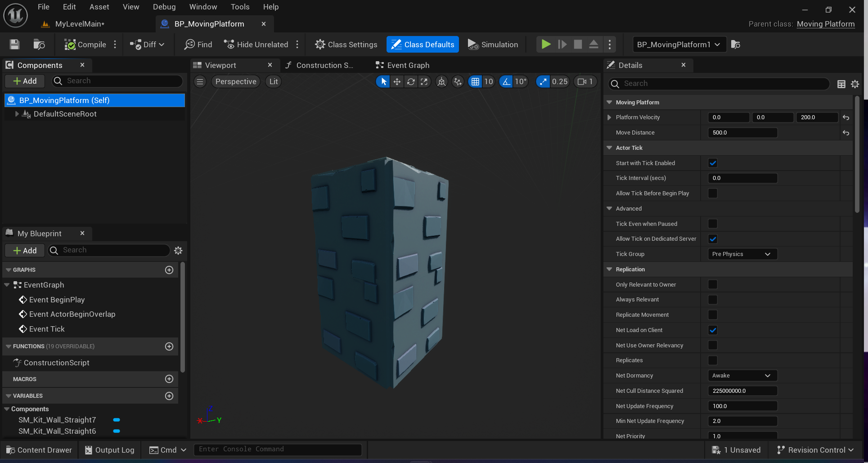The height and width of the screenshot is (463, 868).
Task: Toggle rotation snap angle icon
Action: pos(506,81)
